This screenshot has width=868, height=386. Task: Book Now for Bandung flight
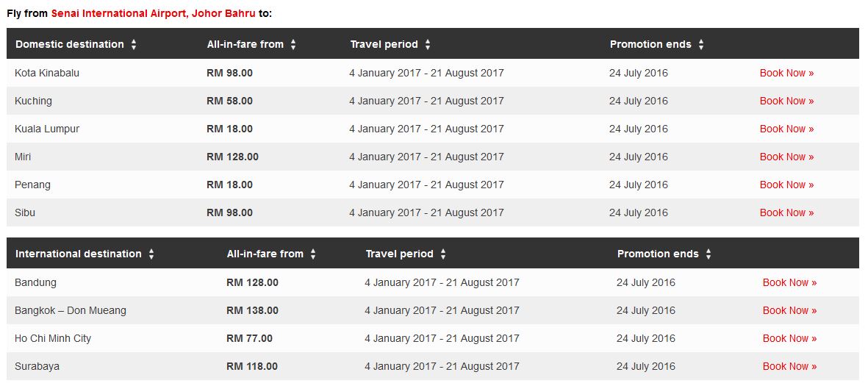[789, 282]
